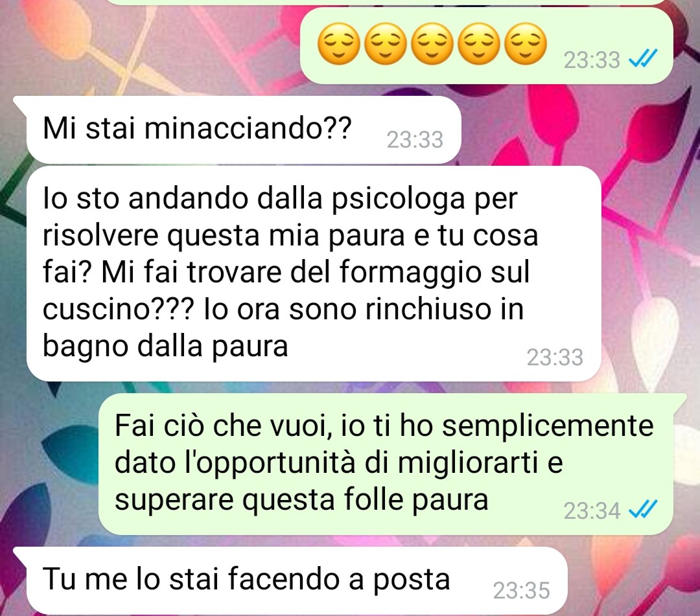Select the second relieved face emoji
The height and width of the screenshot is (616, 700).
point(386,43)
